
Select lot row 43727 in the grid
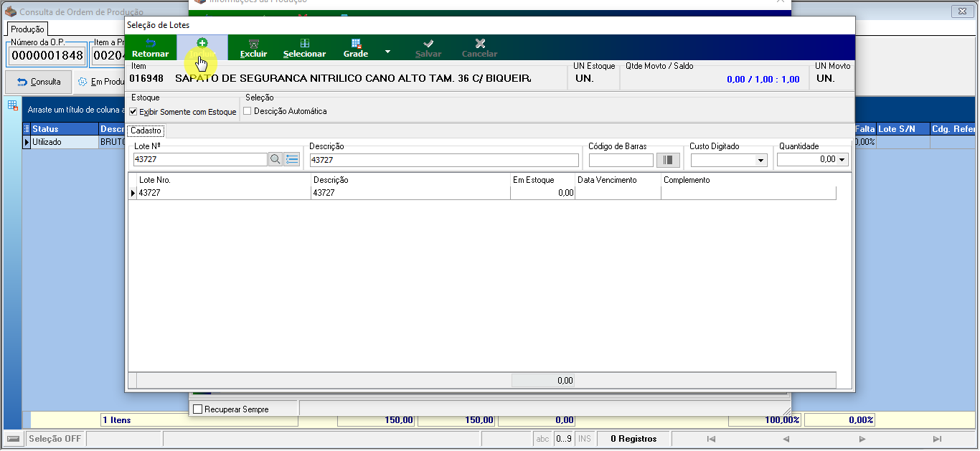(482, 193)
